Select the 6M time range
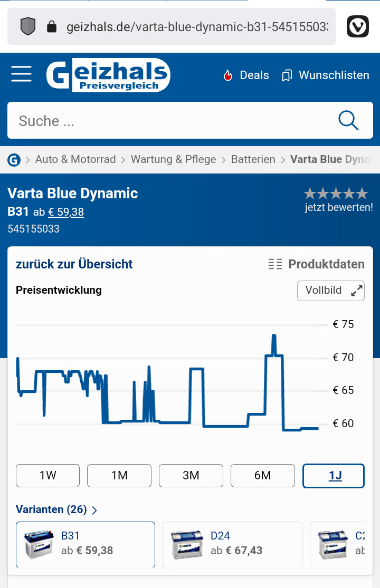The image size is (380, 588). click(x=263, y=476)
